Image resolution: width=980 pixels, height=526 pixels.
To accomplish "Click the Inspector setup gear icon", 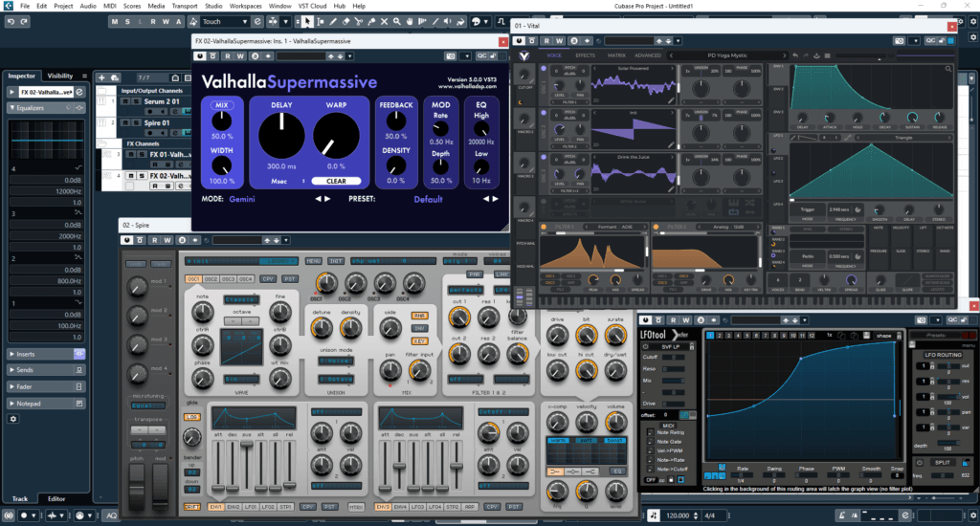I will point(13,419).
